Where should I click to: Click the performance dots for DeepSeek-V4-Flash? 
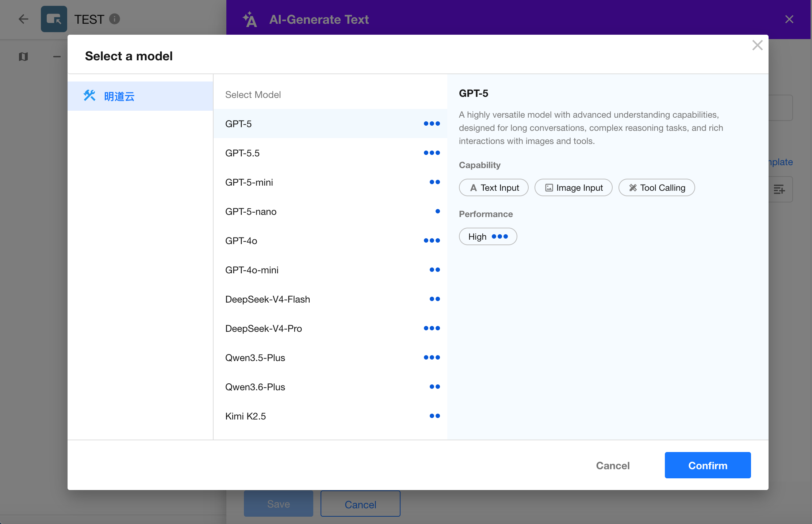435,299
